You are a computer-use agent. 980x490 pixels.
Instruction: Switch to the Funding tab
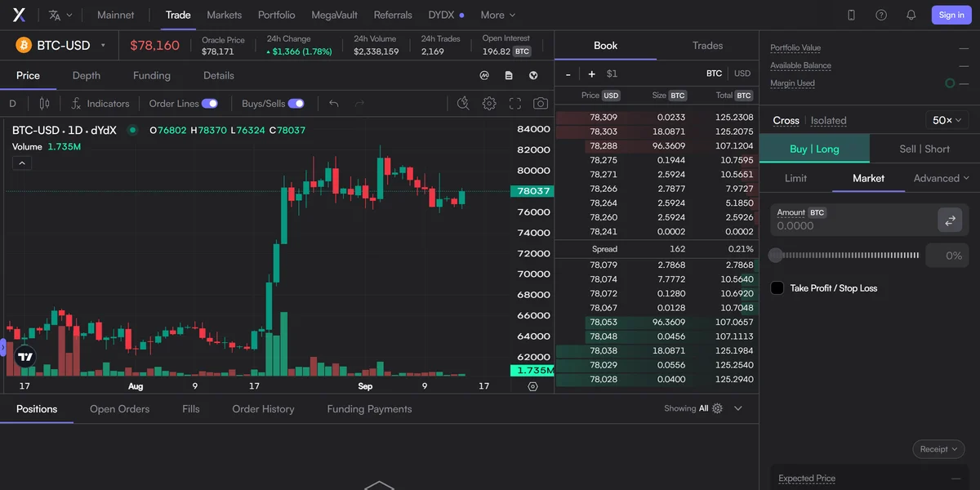point(152,75)
